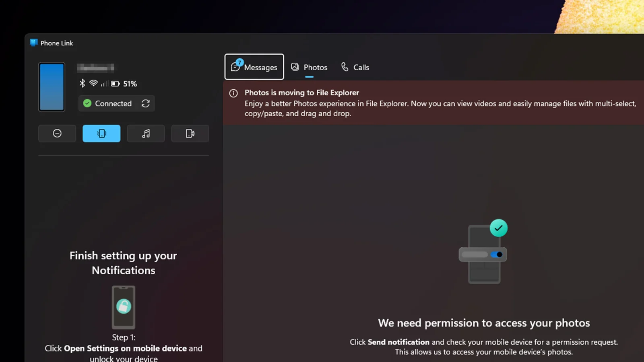This screenshot has width=644, height=362.
Task: Open the Messages tab
Action: pos(254,67)
